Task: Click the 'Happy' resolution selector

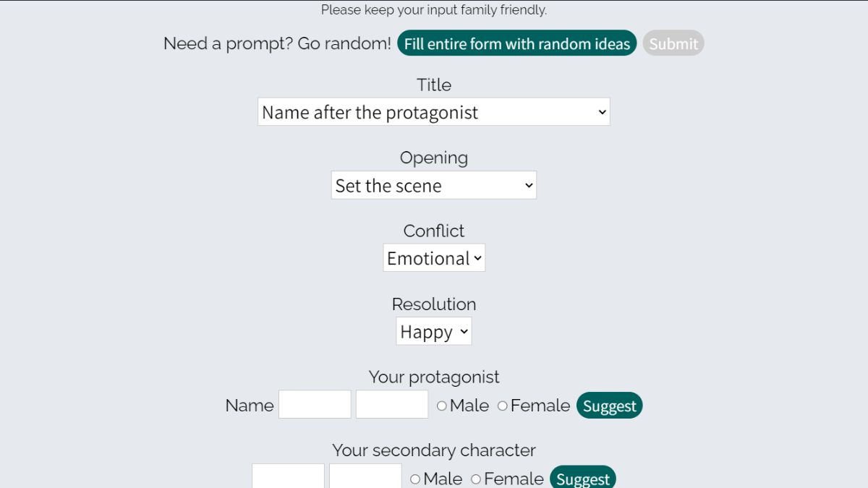Action: 433,331
